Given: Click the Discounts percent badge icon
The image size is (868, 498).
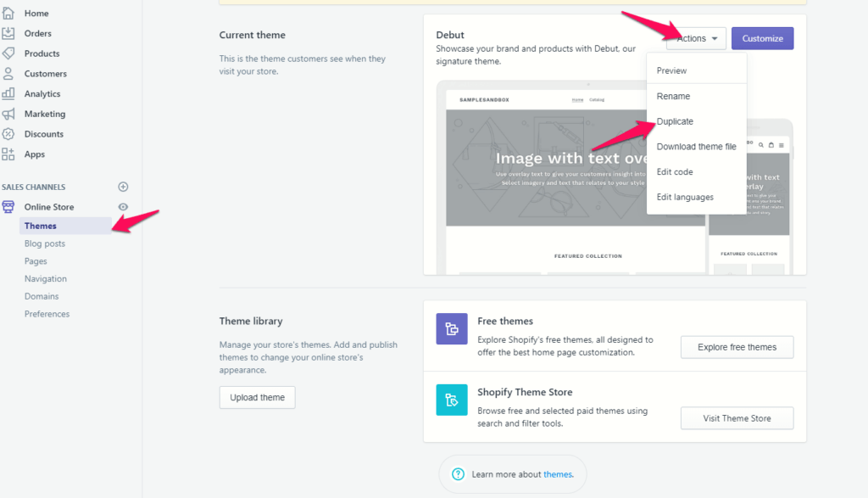Looking at the screenshot, I should pos(8,133).
